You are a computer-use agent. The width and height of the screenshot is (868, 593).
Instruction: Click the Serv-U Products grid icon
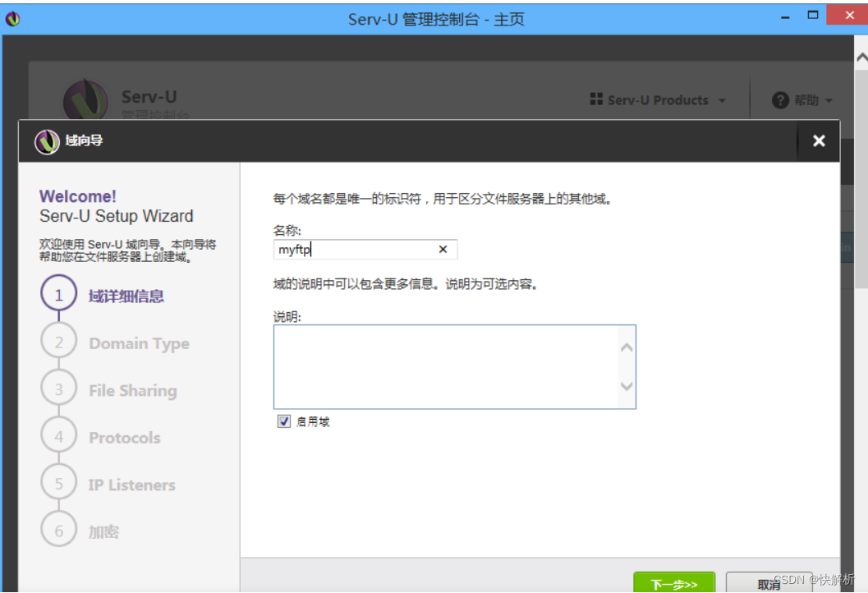[x=596, y=99]
